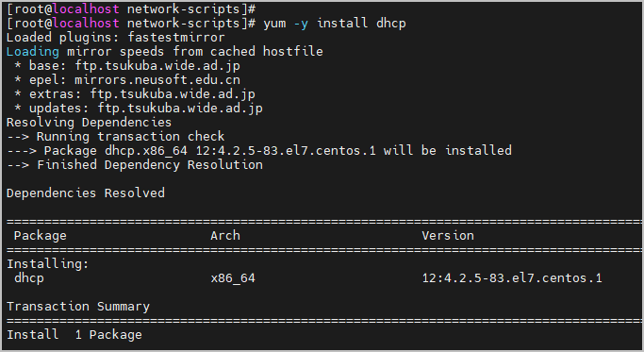Click the 'dhcp' package name in the table
644x352 pixels.
tap(28, 278)
